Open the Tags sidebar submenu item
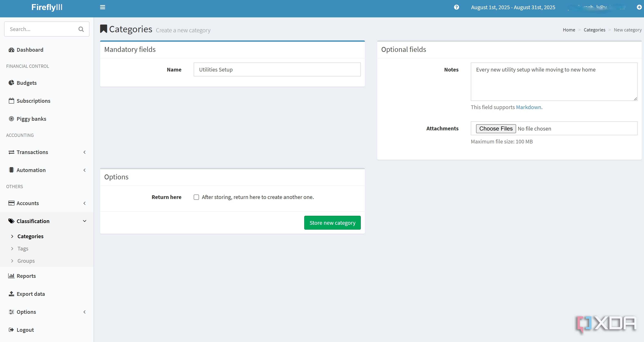The image size is (644, 342). (x=23, y=248)
